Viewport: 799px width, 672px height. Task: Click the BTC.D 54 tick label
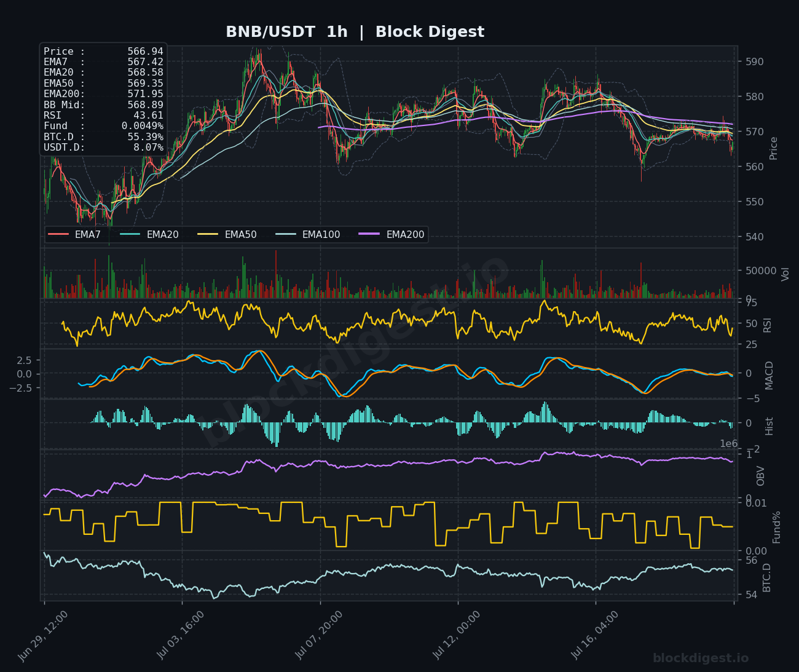tap(750, 595)
